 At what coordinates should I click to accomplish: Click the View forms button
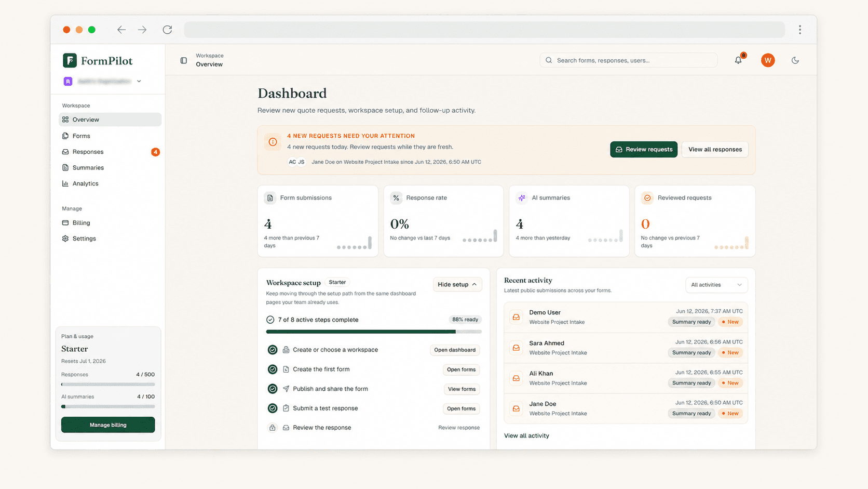(462, 389)
